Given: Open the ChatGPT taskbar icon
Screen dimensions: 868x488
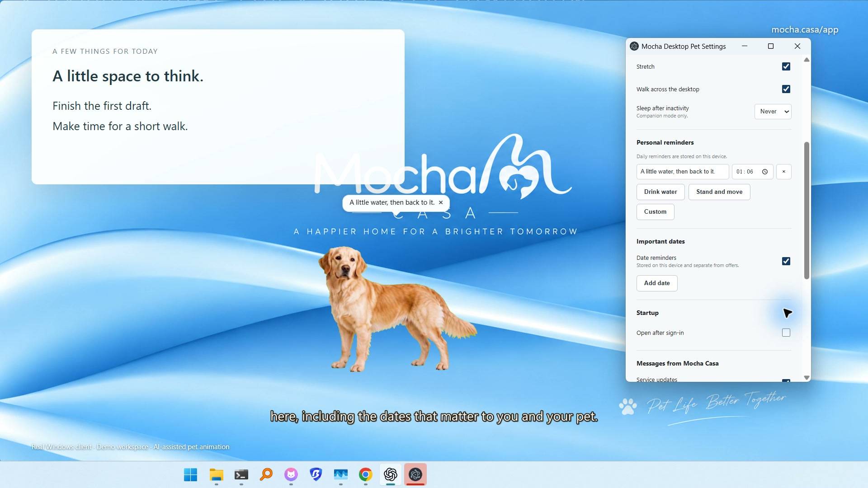Looking at the screenshot, I should tap(391, 474).
